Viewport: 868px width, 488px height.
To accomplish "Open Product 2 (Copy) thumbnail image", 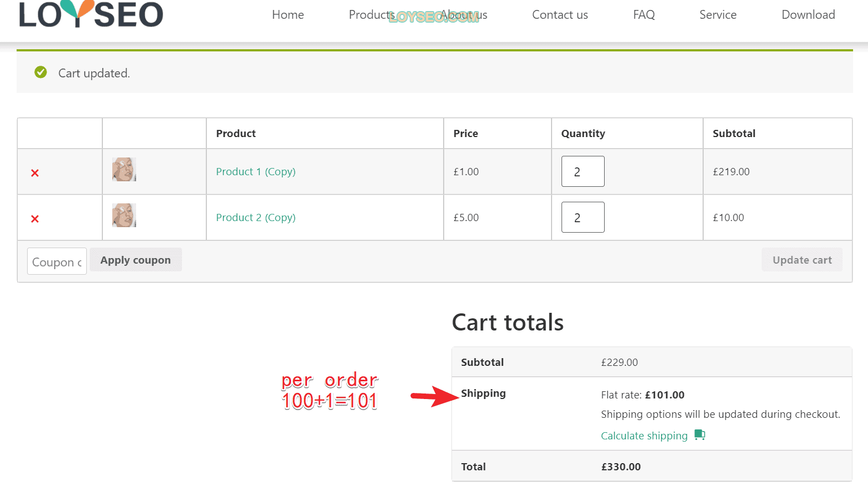I will (x=124, y=215).
